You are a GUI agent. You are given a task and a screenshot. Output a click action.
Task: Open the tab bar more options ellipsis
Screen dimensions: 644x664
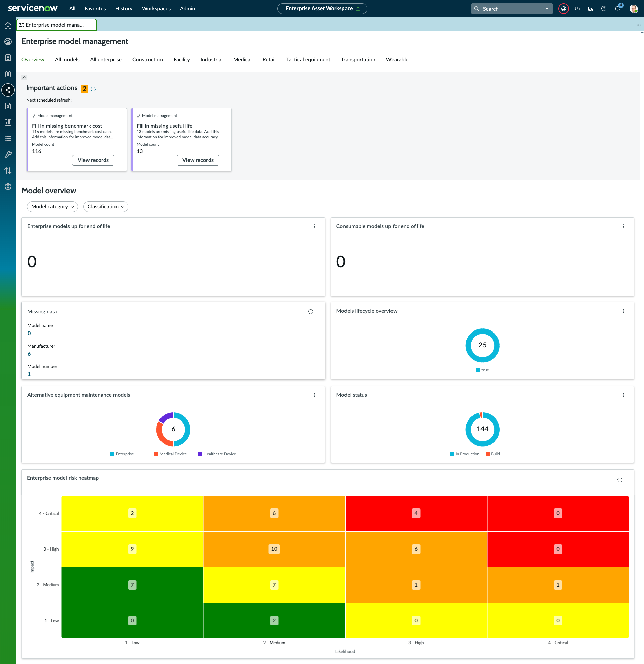[x=638, y=25]
